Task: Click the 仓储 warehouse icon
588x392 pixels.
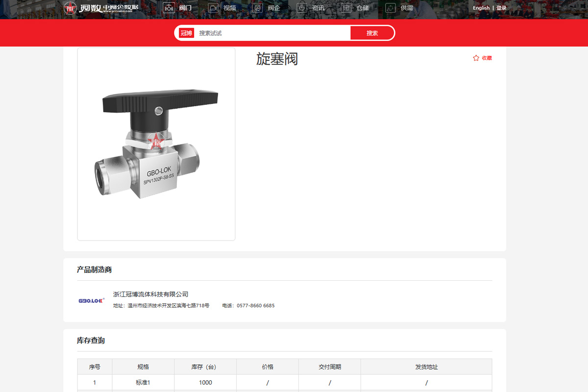Action: [346, 8]
